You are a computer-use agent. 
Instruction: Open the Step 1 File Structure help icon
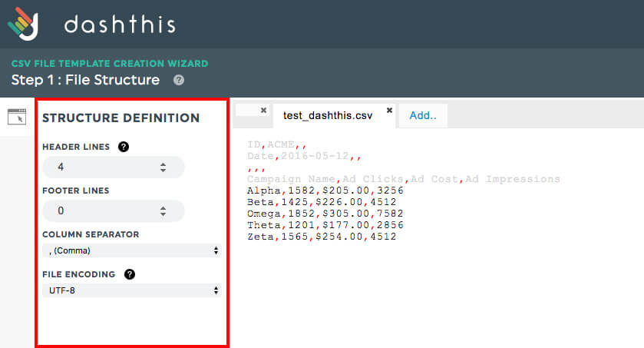(179, 80)
